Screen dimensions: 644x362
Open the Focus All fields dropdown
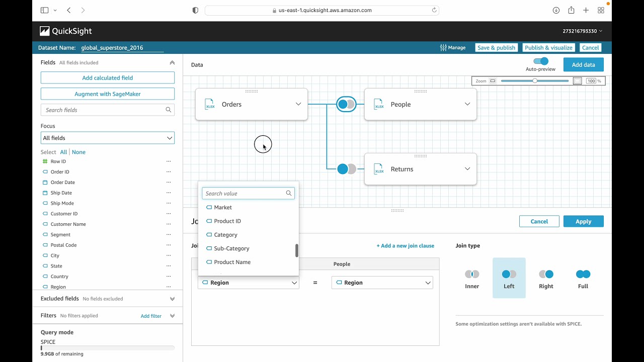coord(108,138)
